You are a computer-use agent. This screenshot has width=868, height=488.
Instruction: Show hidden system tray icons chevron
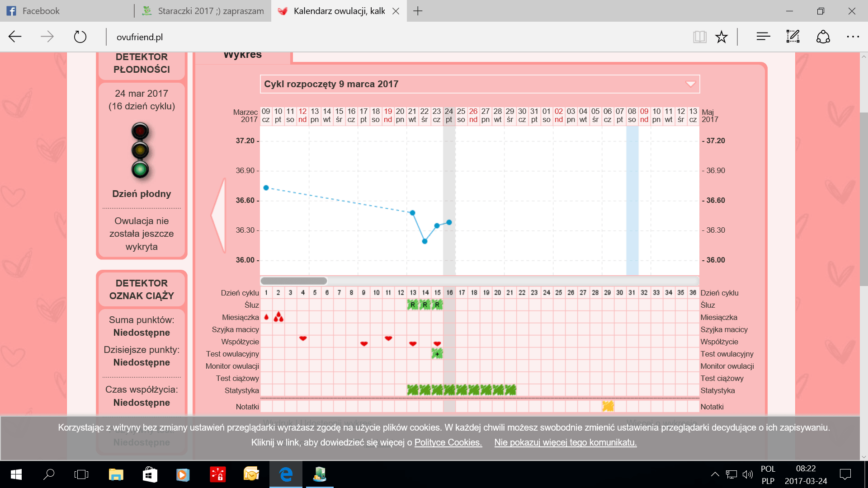point(715,474)
